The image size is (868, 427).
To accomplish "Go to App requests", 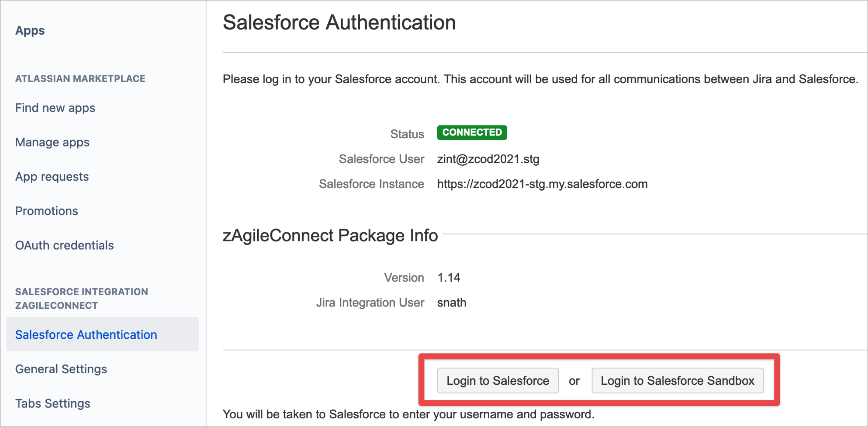I will 52,177.
